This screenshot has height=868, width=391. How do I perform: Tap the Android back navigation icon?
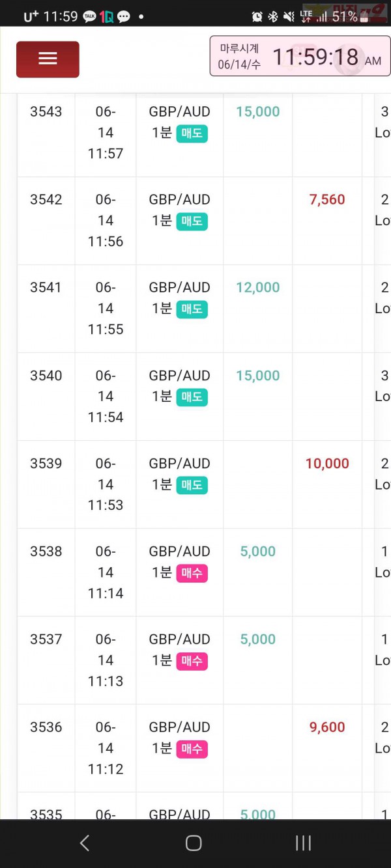tap(84, 843)
